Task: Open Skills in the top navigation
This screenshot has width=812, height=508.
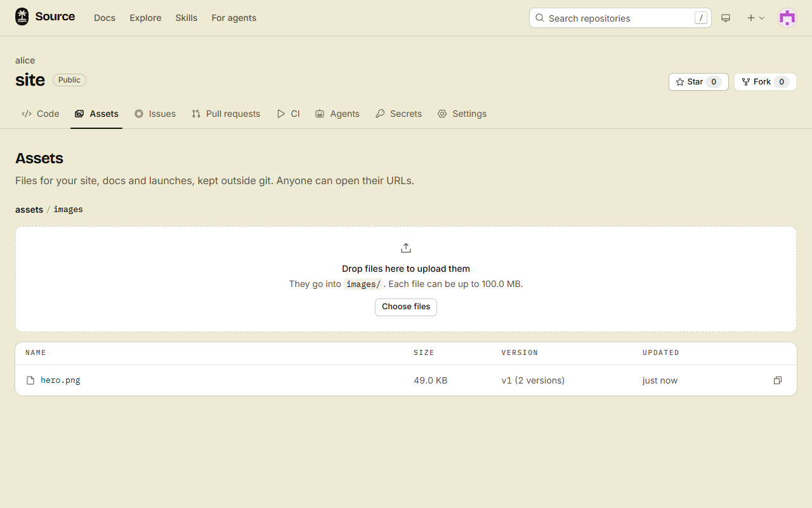Action: click(187, 18)
